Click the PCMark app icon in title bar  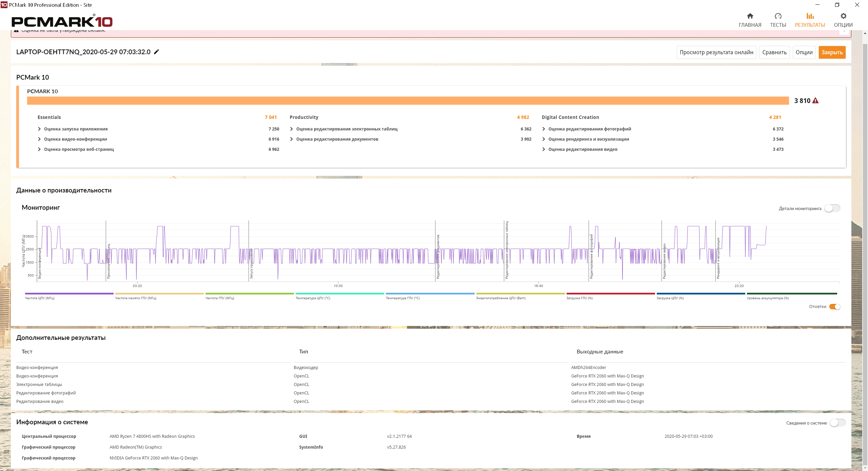(4, 5)
